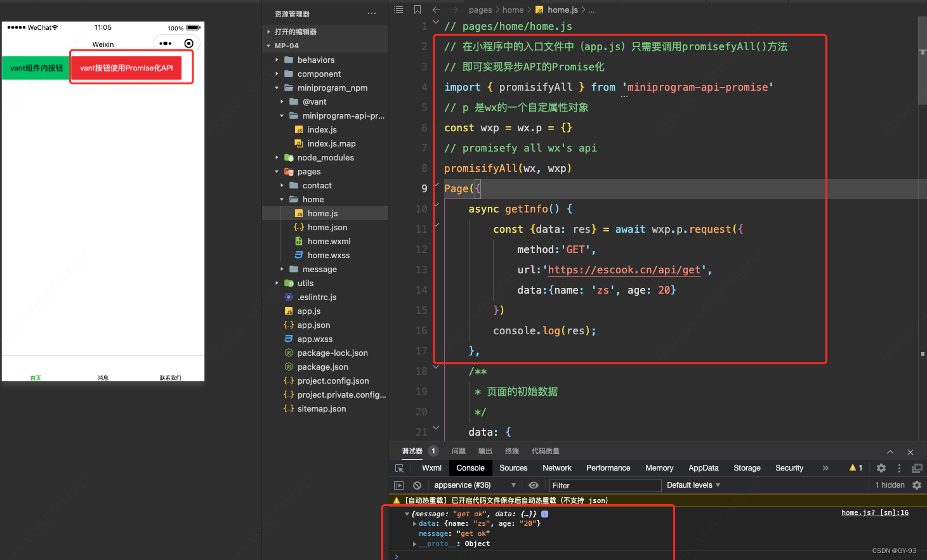This screenshot has height=560, width=927.
Task: Click the editor outline list icon
Action: tap(398, 10)
